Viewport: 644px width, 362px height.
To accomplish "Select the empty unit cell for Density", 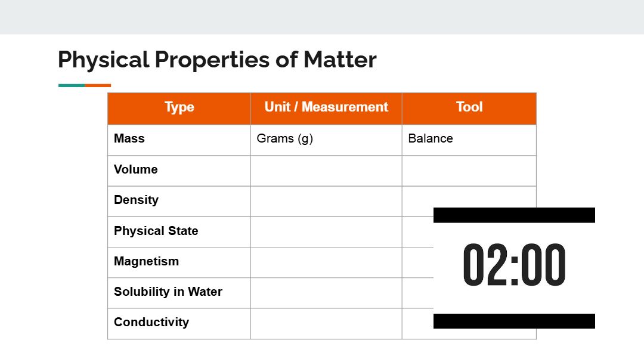I will (326, 201).
